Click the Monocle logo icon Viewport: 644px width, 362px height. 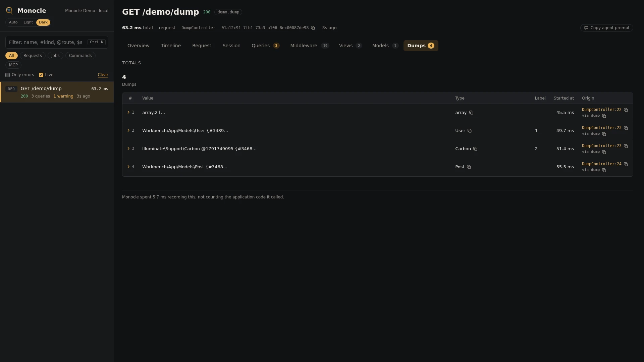pos(9,11)
